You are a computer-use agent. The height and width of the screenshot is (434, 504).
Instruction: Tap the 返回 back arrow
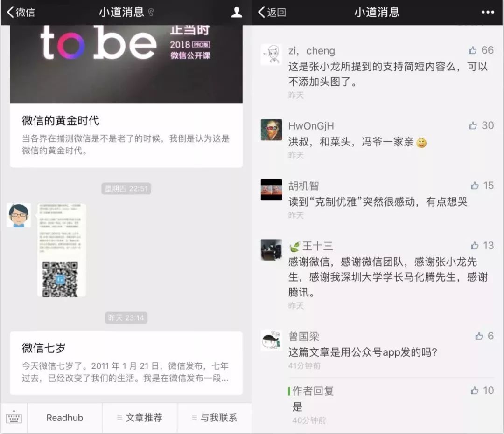[x=272, y=12]
